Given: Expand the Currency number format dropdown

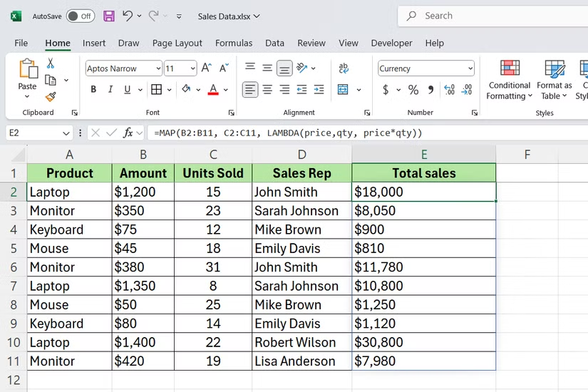Looking at the screenshot, I should pyautogui.click(x=470, y=68).
